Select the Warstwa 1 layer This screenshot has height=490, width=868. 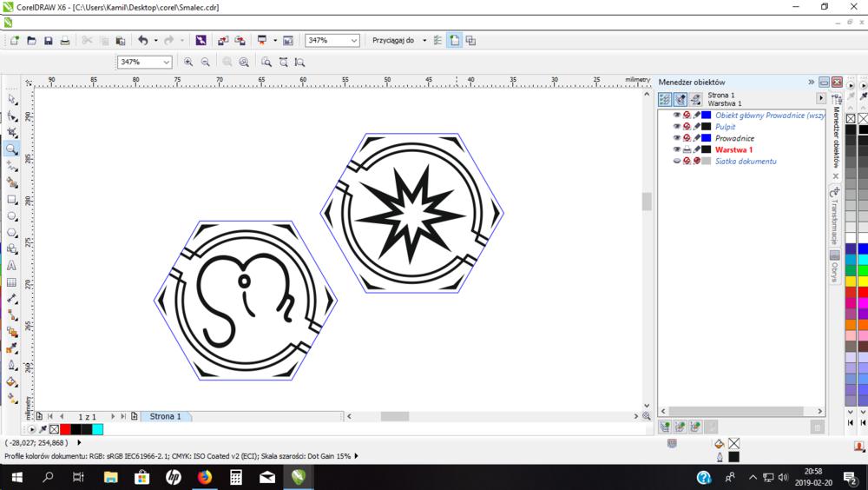click(x=733, y=149)
